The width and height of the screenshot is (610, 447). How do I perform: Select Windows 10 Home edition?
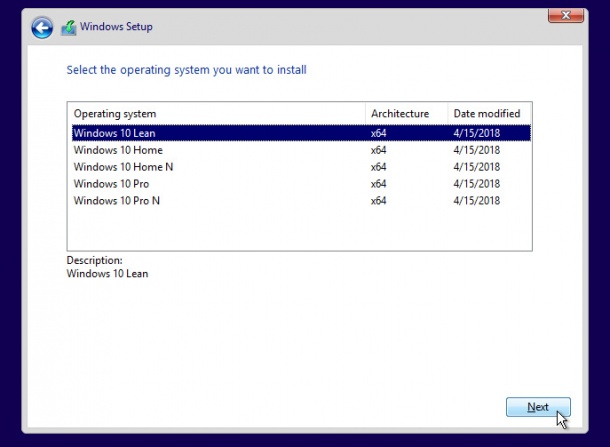tap(118, 150)
